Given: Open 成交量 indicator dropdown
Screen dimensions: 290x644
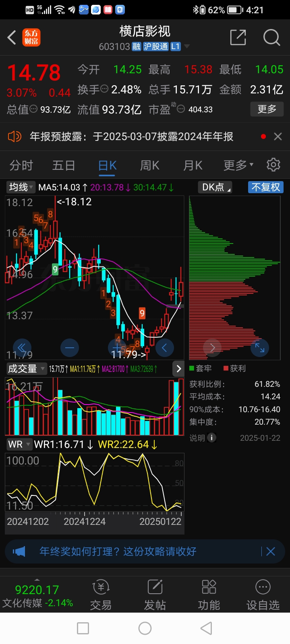Looking at the screenshot, I should (x=26, y=369).
